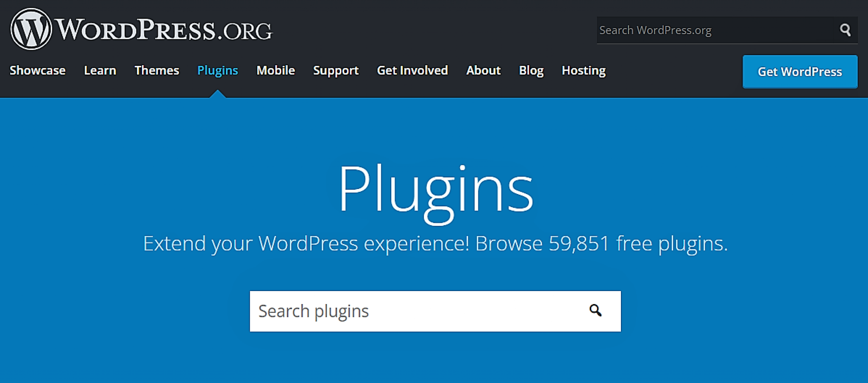Screen dimensions: 868x383
Task: Open the Blog link
Action: 531,70
